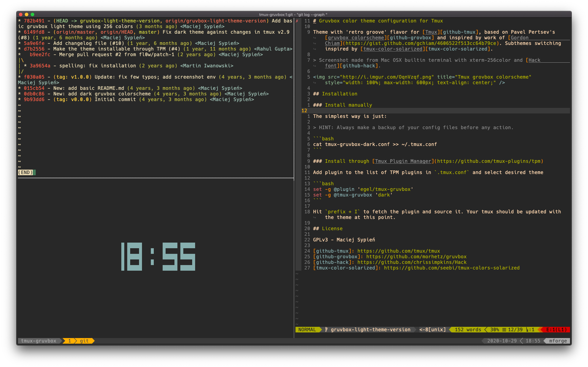Click commit hash 782b491 in git log

tap(34, 21)
